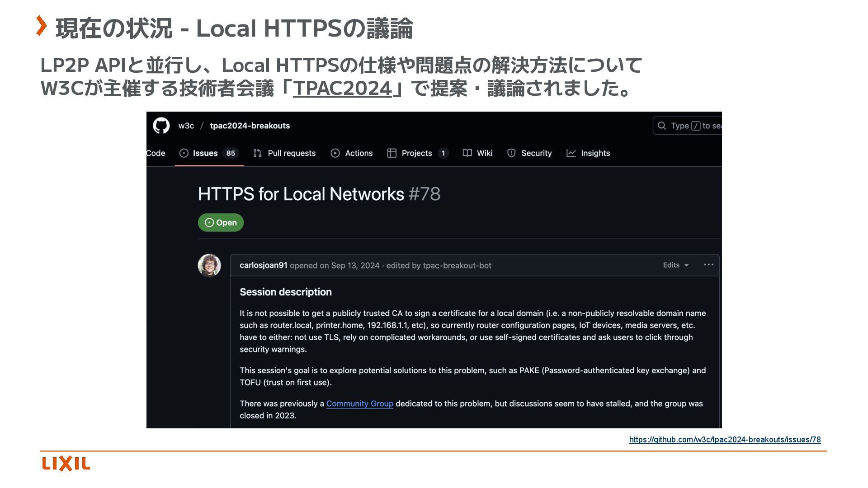
Task: Go to the Actions tab
Action: point(352,153)
